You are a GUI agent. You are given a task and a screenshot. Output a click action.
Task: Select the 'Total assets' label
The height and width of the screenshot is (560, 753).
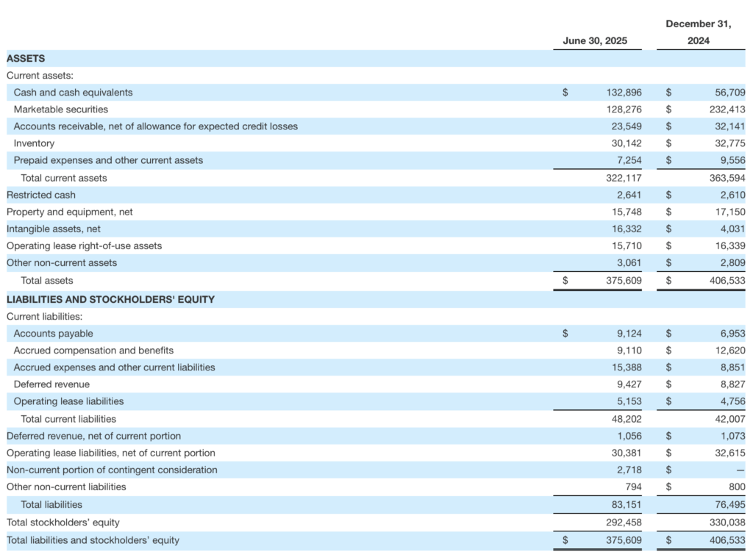tap(47, 281)
